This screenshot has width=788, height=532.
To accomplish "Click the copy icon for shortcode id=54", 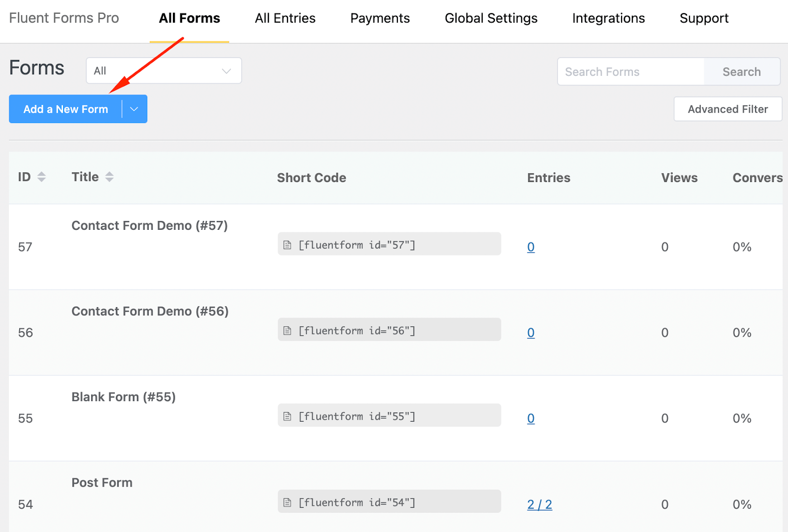I will pyautogui.click(x=287, y=502).
